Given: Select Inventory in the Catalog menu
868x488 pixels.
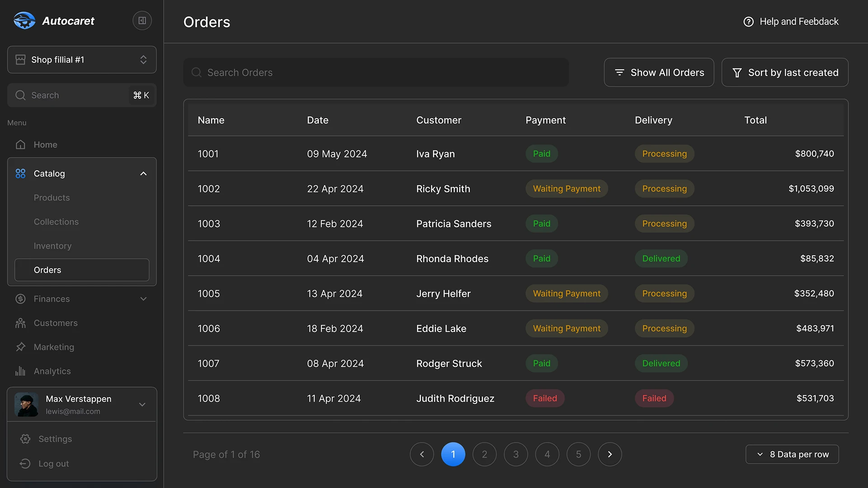Looking at the screenshot, I should tap(52, 246).
